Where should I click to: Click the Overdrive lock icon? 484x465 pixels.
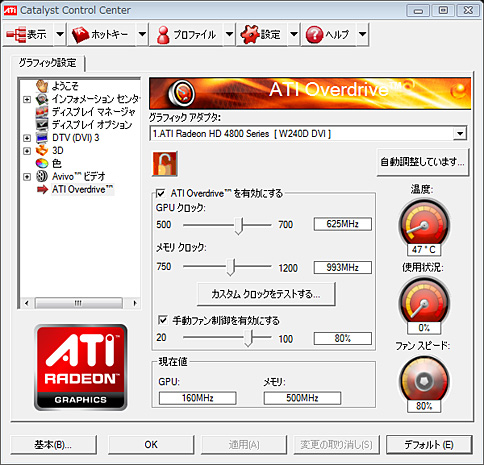pyautogui.click(x=165, y=163)
